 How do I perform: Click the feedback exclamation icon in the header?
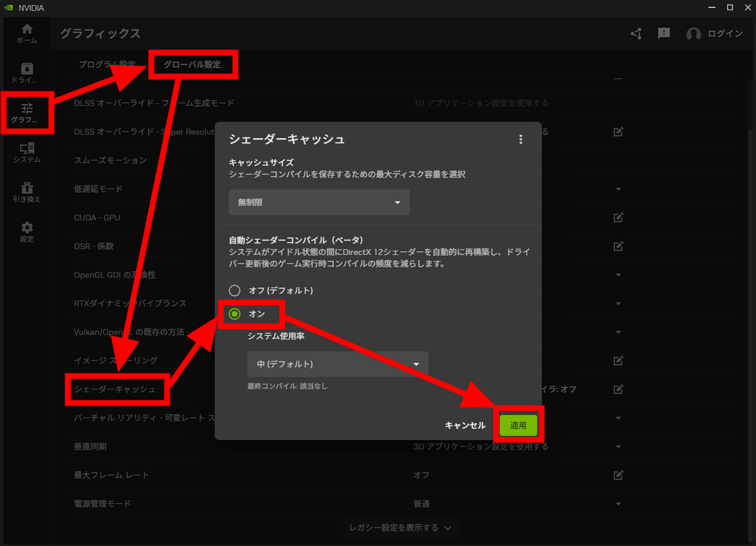click(x=664, y=33)
